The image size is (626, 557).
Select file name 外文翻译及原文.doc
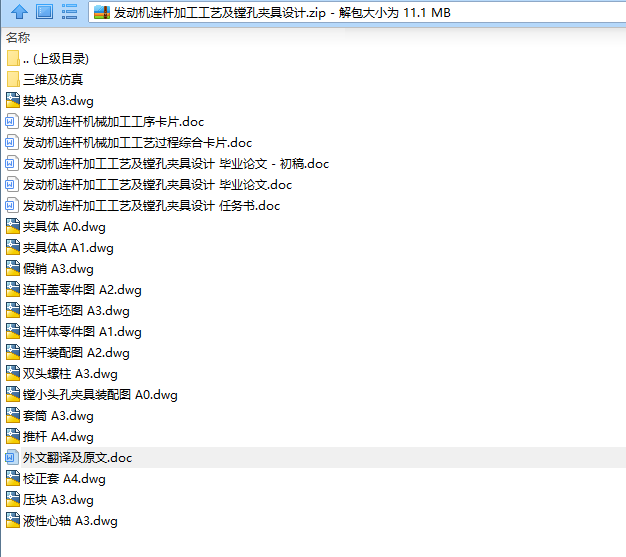[x=77, y=458]
